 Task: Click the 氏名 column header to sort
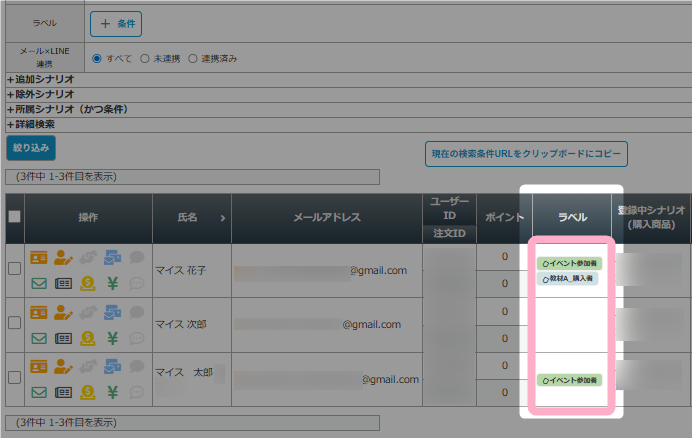coord(200,217)
